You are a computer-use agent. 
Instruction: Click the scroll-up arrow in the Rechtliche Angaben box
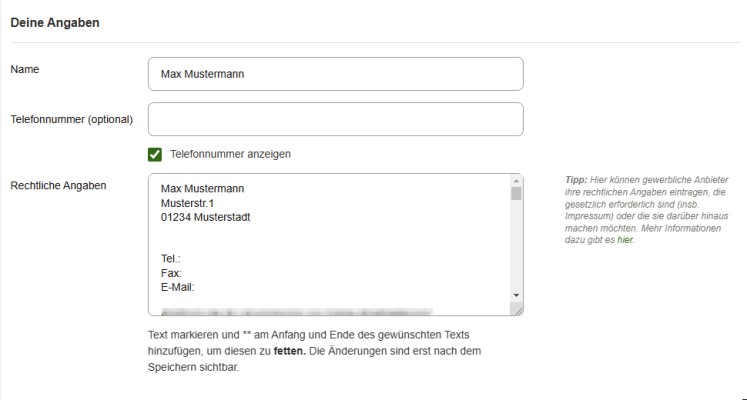(x=516, y=181)
